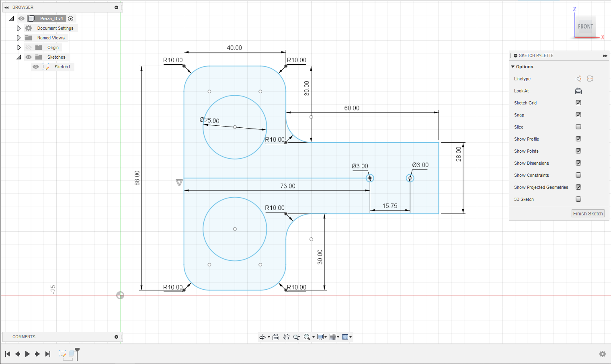
Task: Click the Document Settings gear icon
Action: [29, 28]
